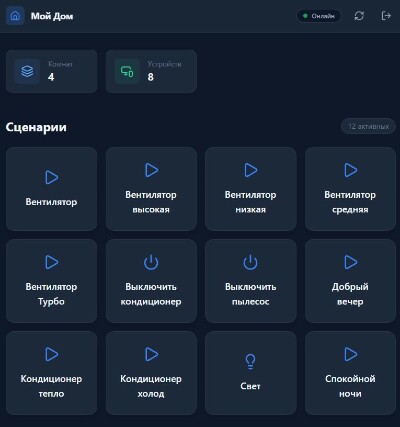Start the Вентилятор средняя scenario
The height and width of the screenshot is (427, 400).
tap(350, 189)
